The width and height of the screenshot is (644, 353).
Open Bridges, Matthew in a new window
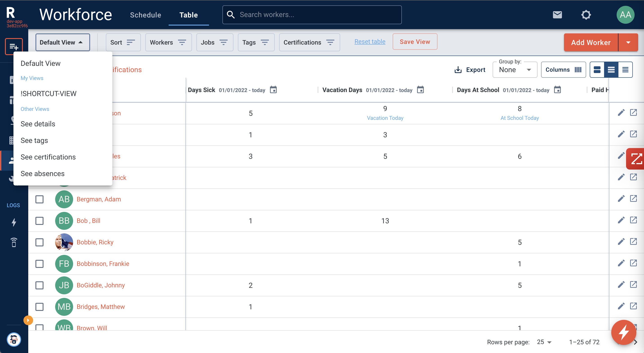tap(633, 306)
